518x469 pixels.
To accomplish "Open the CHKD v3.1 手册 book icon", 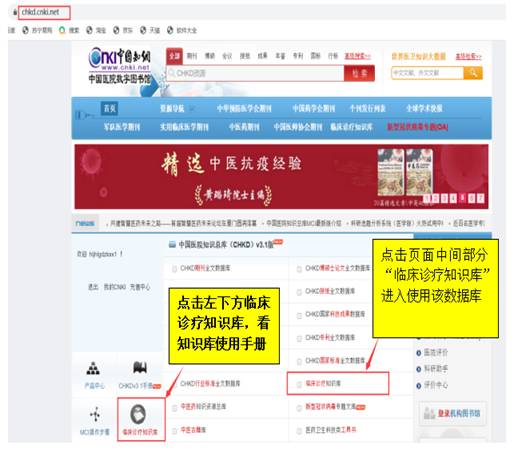I will pyautogui.click(x=140, y=367).
